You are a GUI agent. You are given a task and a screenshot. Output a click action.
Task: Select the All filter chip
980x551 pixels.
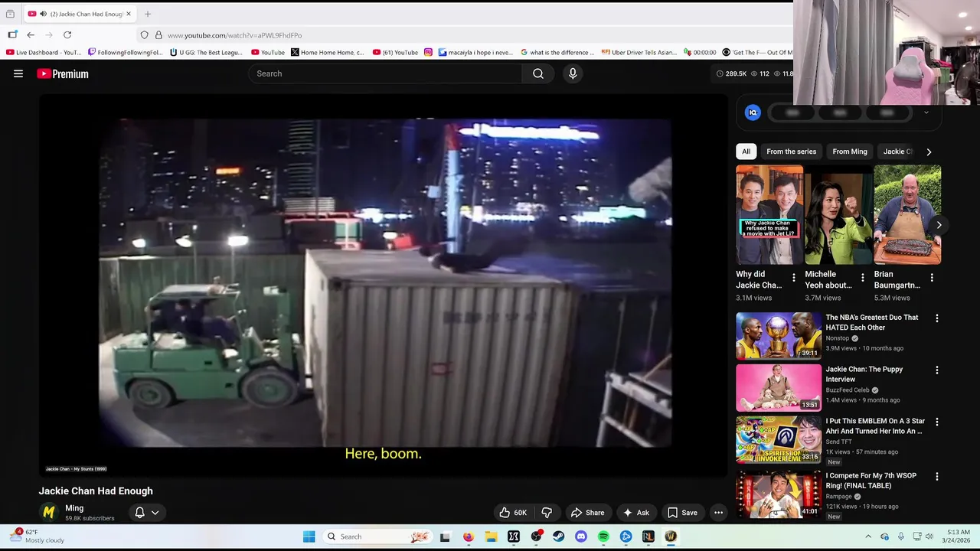pos(746,152)
